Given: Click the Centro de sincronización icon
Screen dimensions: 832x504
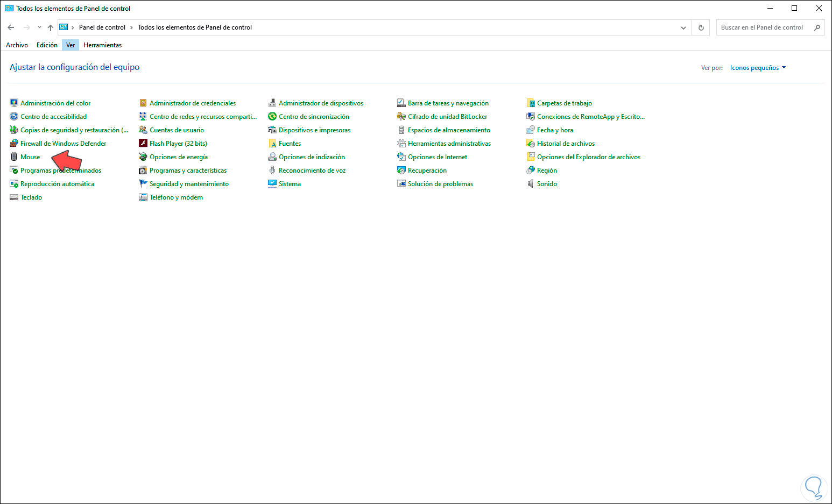Looking at the screenshot, I should click(x=272, y=116).
